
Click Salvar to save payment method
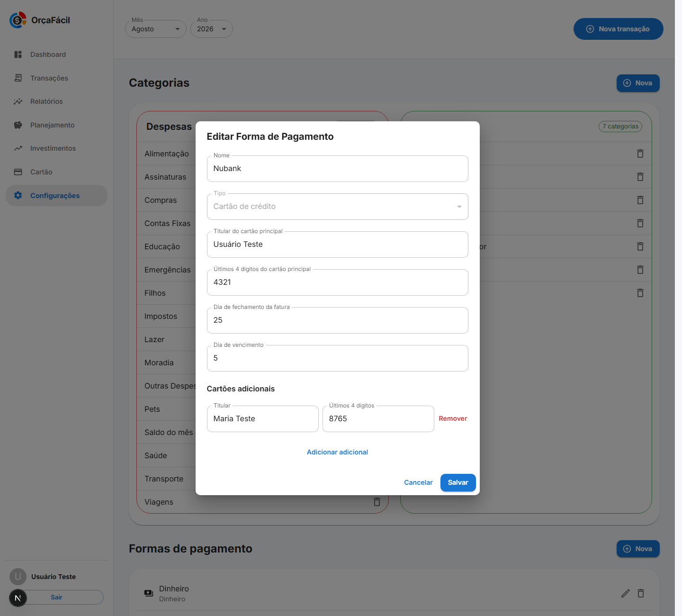[458, 482]
